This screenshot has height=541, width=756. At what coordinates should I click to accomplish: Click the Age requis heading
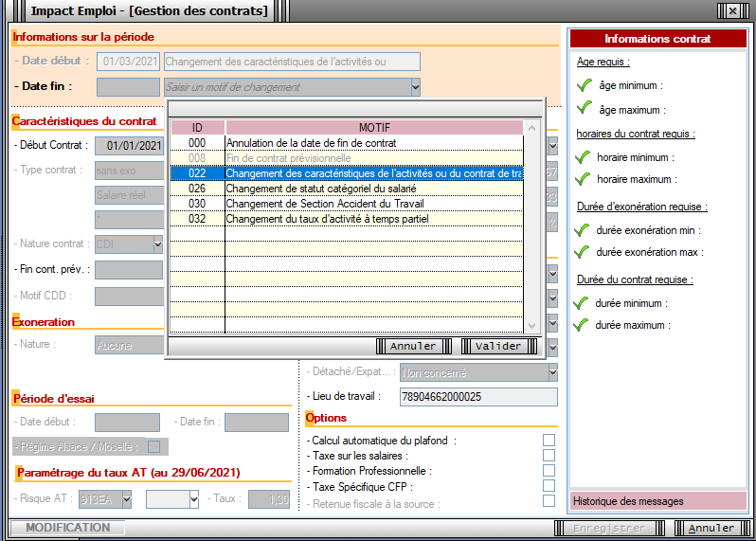pyautogui.click(x=603, y=62)
